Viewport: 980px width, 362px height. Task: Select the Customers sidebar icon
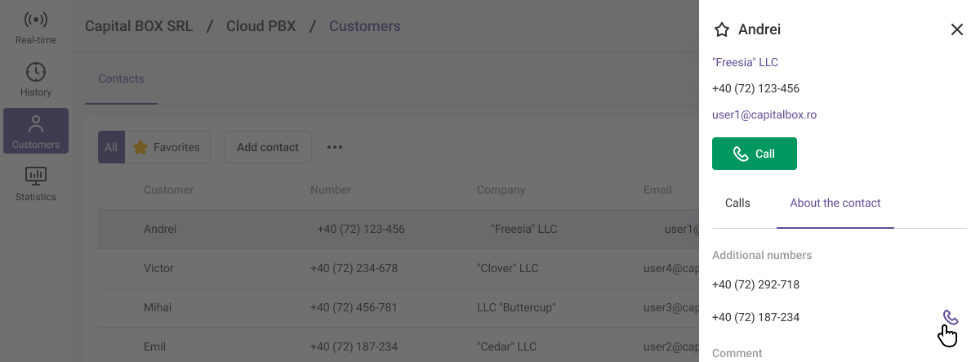pyautogui.click(x=36, y=131)
